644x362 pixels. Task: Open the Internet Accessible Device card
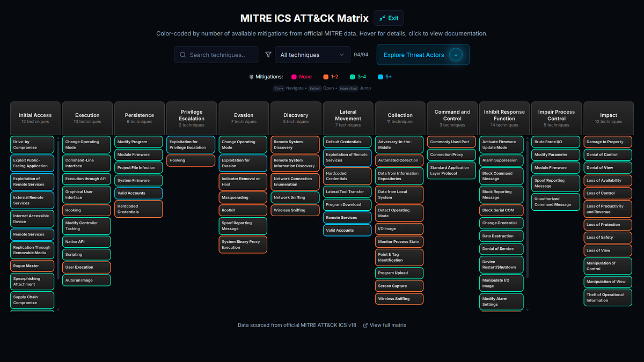coord(32,219)
